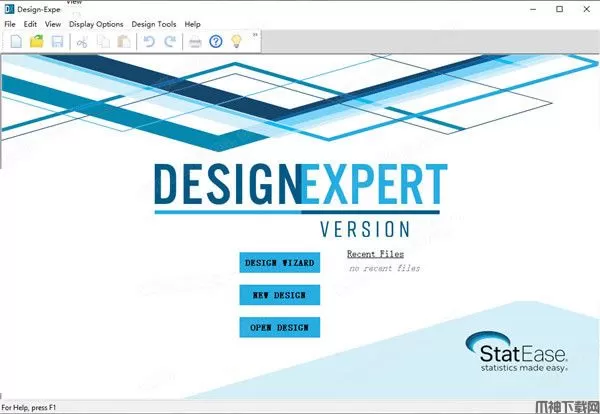This screenshot has width=600, height=414.
Task: Click the Open Design button
Action: (280, 327)
